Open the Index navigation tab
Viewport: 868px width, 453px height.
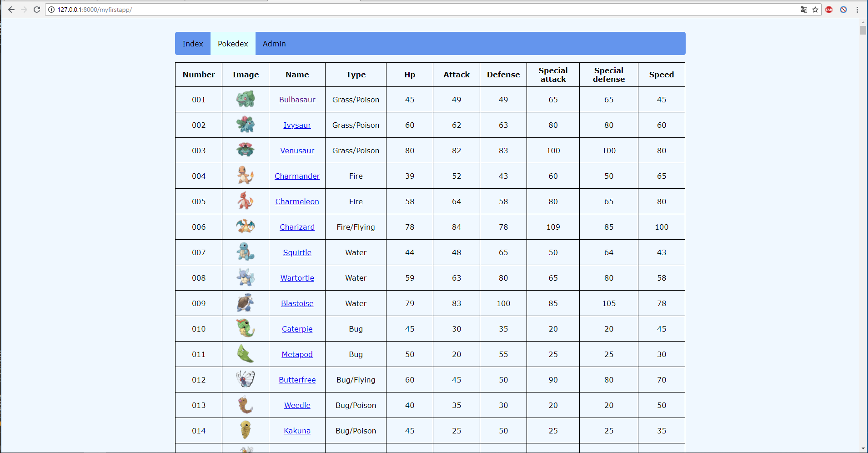[x=193, y=44]
